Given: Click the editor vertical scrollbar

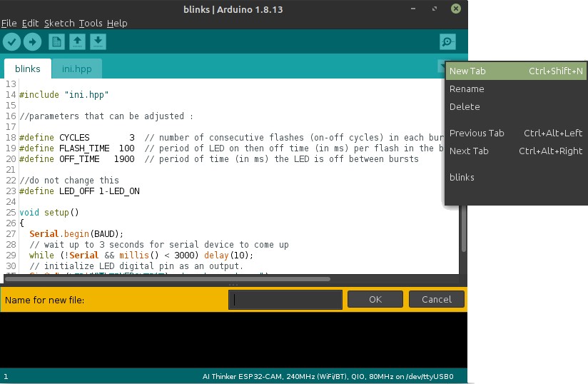Looking at the screenshot, I should 463,228.
